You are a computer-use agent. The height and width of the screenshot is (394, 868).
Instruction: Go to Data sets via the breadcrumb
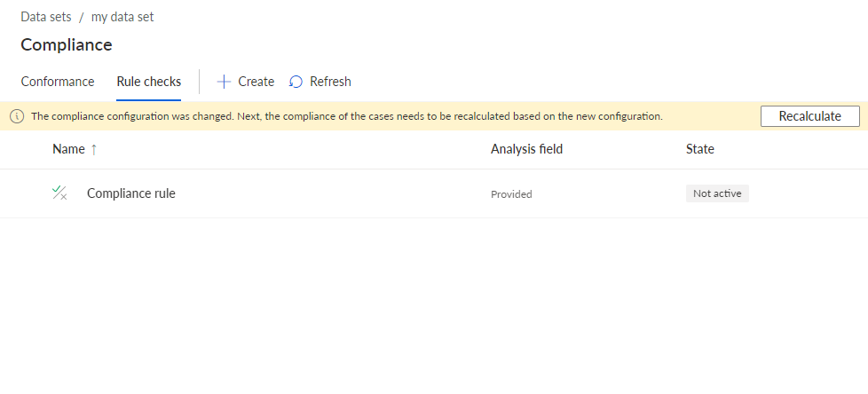click(46, 17)
